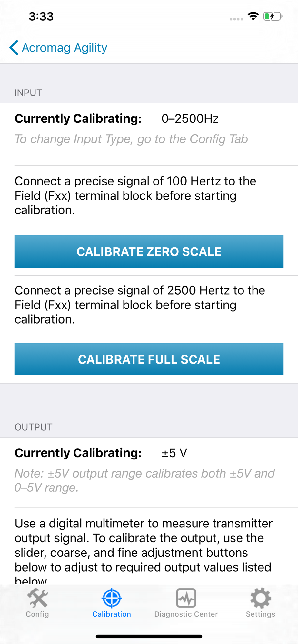
Task: Tap the Wi-Fi status icon
Action: (x=253, y=16)
